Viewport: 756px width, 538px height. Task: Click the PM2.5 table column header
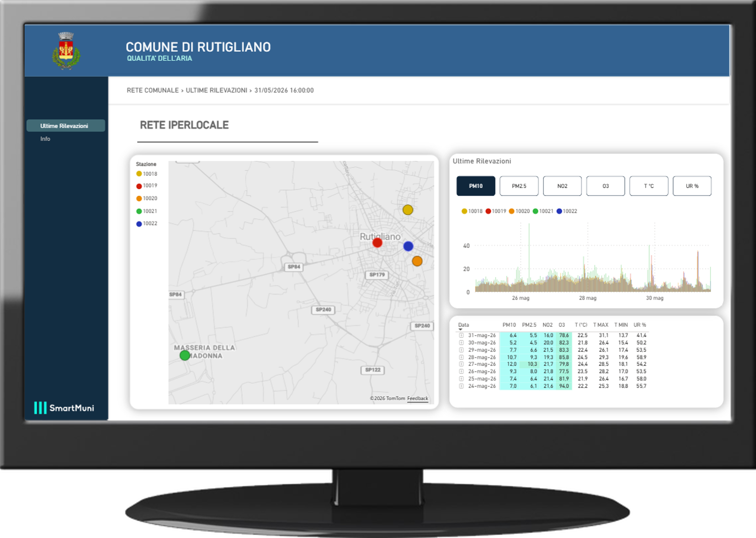(x=529, y=325)
